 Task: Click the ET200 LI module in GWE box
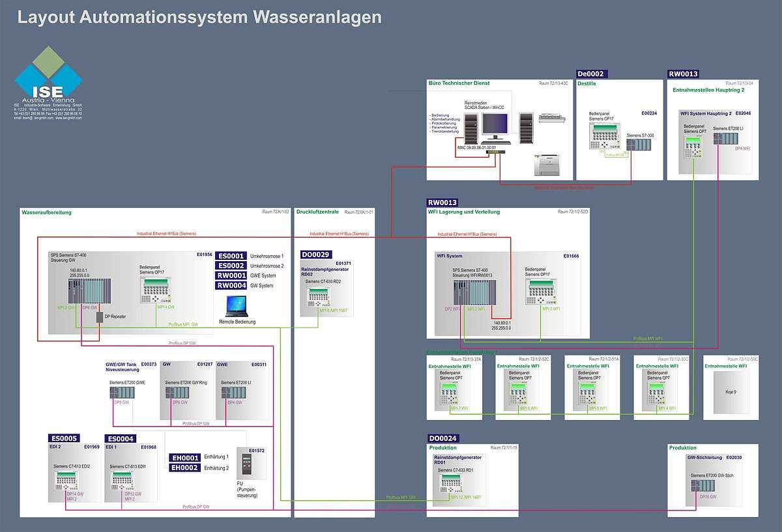tap(235, 393)
